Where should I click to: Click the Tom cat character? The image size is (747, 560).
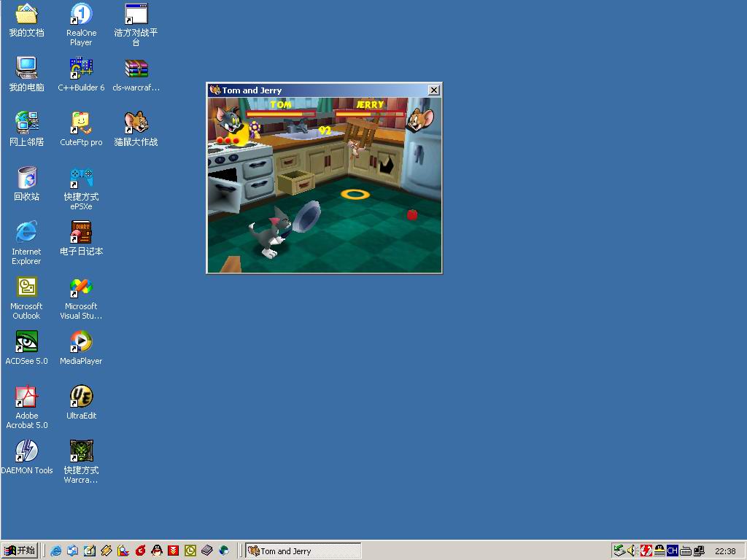tap(270, 233)
